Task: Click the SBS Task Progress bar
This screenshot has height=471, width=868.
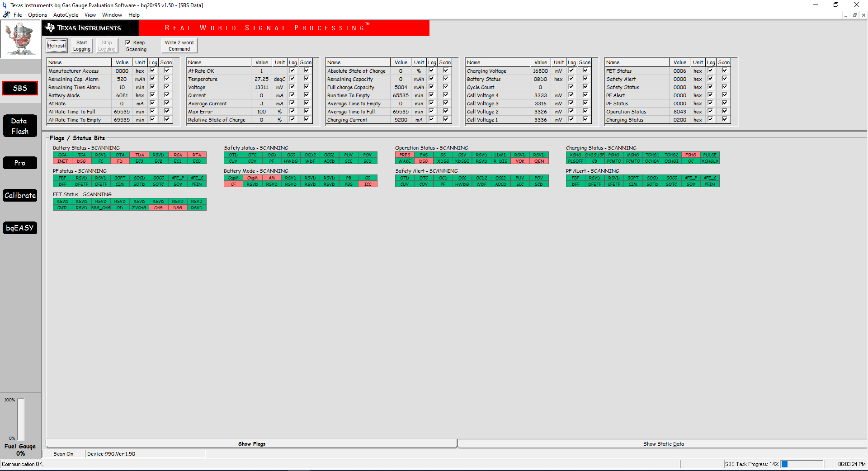Action: (x=802, y=464)
